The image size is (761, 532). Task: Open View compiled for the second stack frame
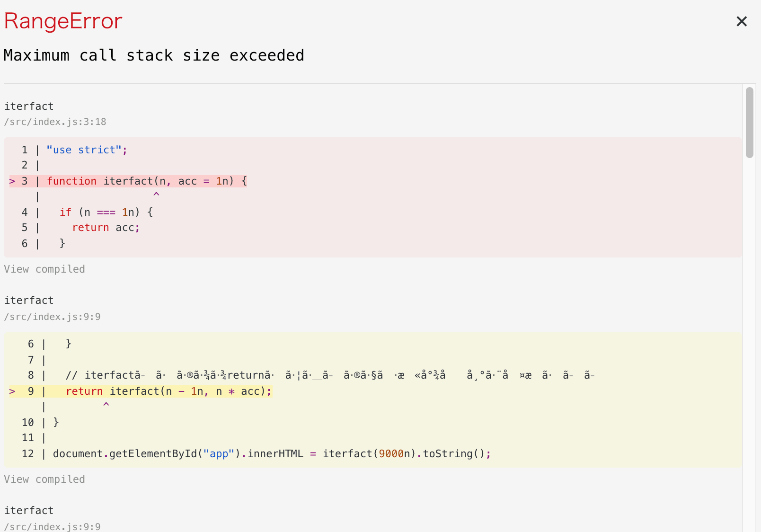tap(44, 479)
